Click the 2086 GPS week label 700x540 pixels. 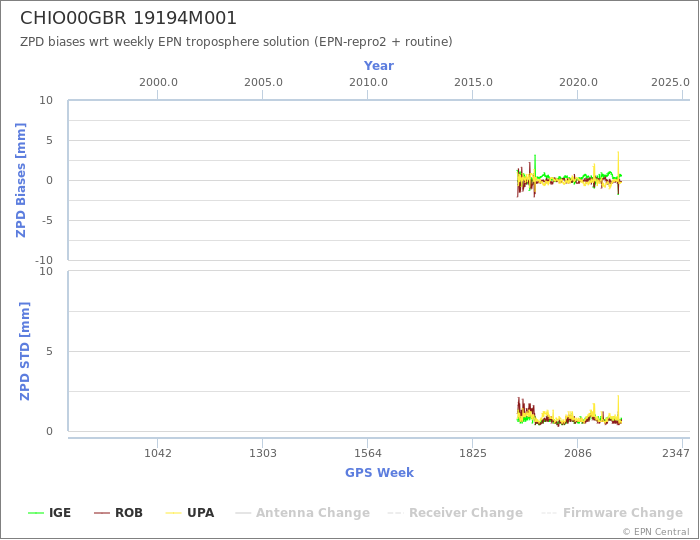click(x=578, y=453)
